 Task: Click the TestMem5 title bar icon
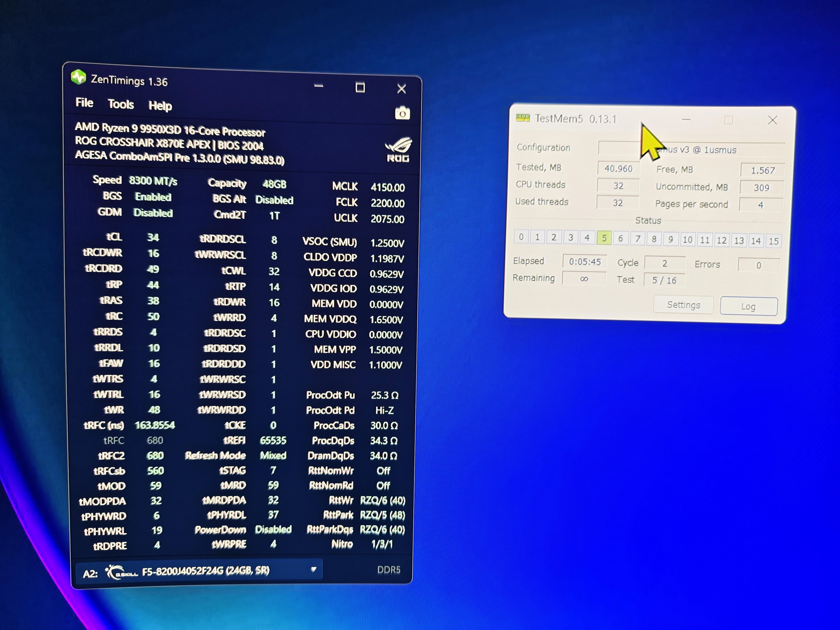[523, 118]
